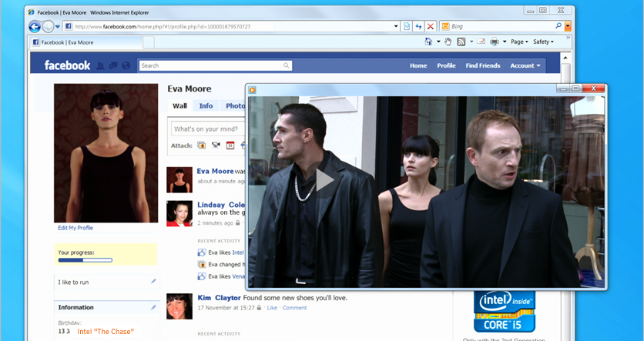Click the video play button overlay
The height and width of the screenshot is (341, 644).
pos(325,181)
